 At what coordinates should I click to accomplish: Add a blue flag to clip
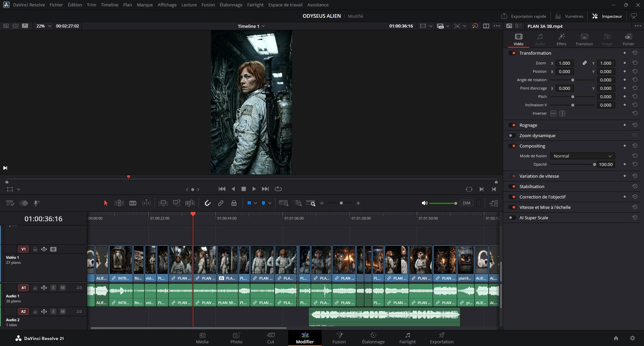(249, 203)
